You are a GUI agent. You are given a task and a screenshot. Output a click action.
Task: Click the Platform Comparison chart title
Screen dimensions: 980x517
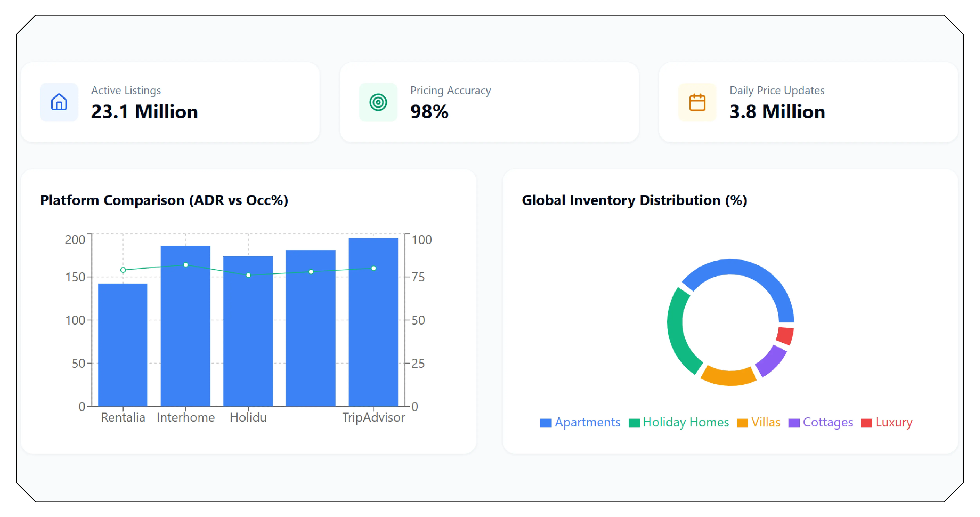164,200
